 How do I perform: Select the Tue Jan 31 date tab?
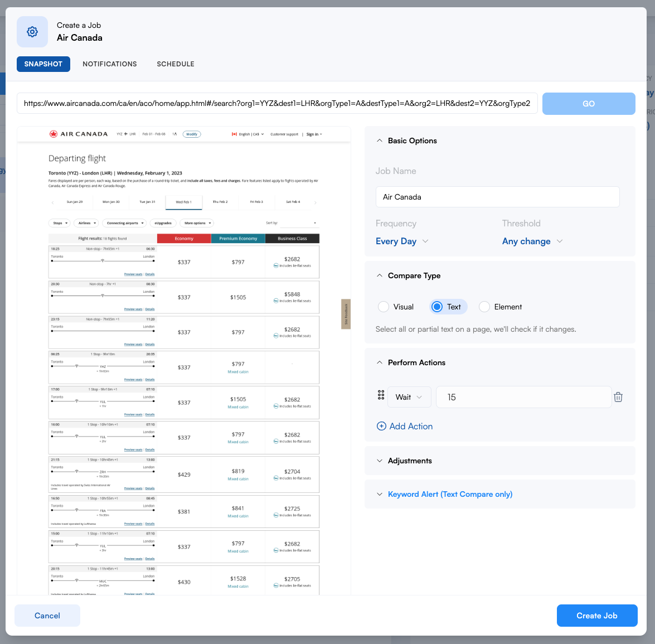pos(148,202)
